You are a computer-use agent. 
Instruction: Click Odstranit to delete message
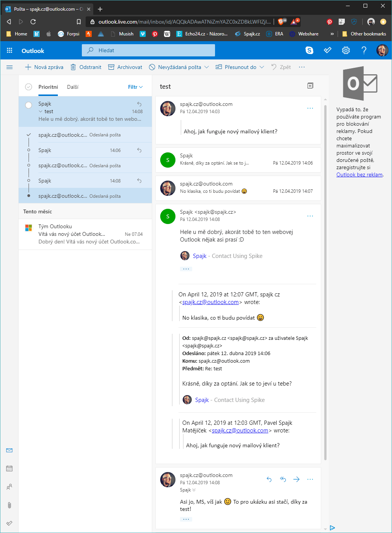[x=86, y=67]
